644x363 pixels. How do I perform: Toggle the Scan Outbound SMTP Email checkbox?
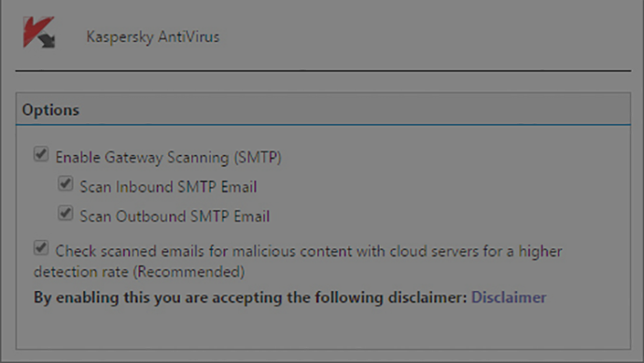point(65,214)
